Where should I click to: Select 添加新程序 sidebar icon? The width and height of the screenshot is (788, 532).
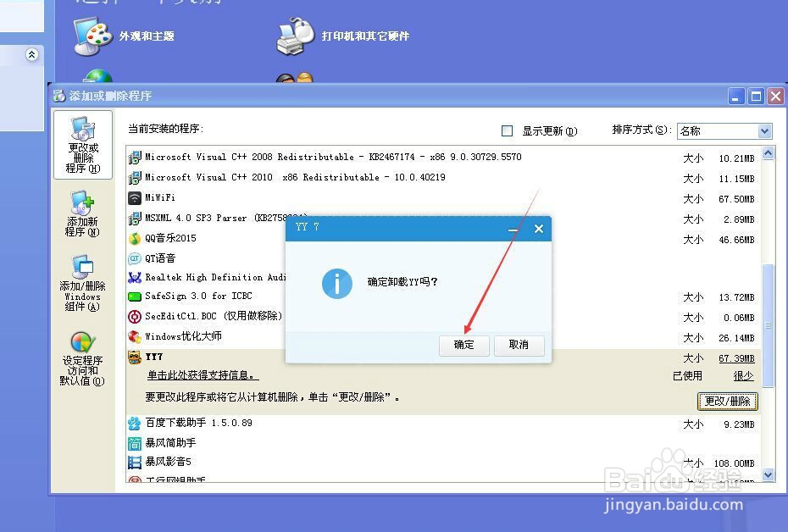(82, 213)
